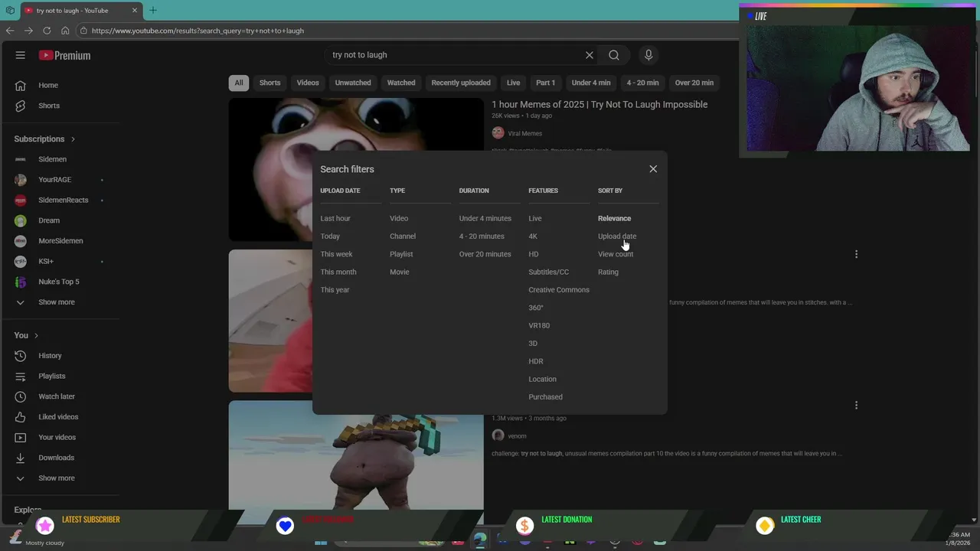Click the browser home icon

click(x=65, y=31)
